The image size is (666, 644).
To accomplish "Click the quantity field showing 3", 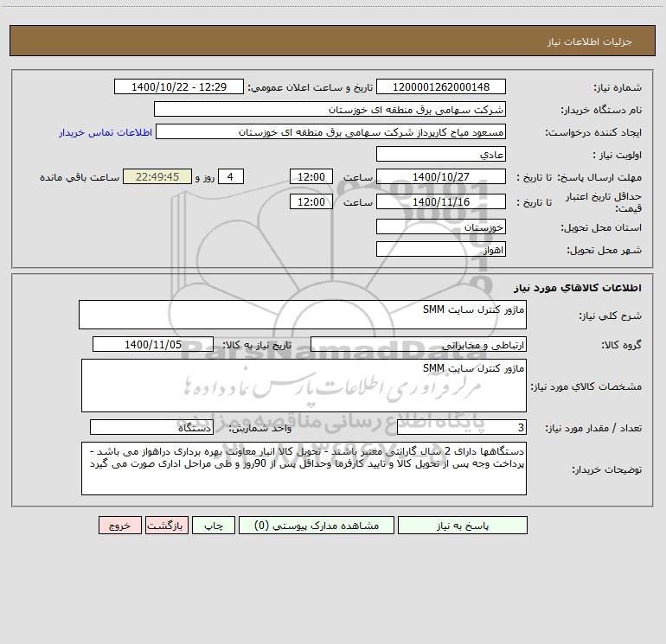I will 462,428.
